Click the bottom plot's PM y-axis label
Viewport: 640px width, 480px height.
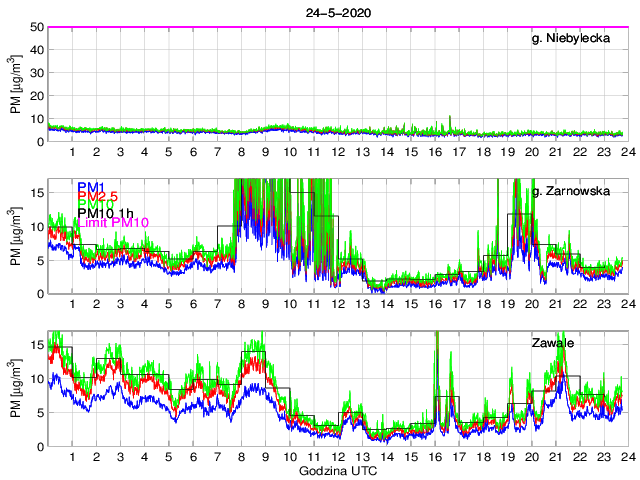pos(15,389)
